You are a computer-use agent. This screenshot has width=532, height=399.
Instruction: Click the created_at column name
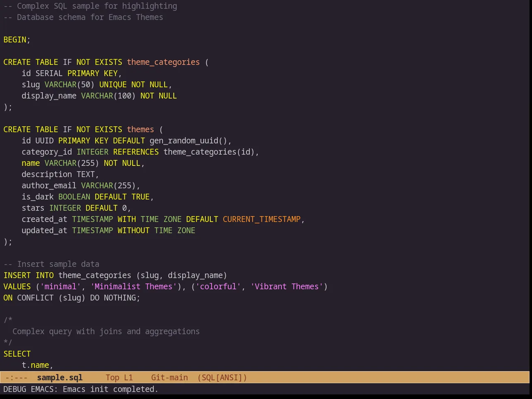click(44, 219)
